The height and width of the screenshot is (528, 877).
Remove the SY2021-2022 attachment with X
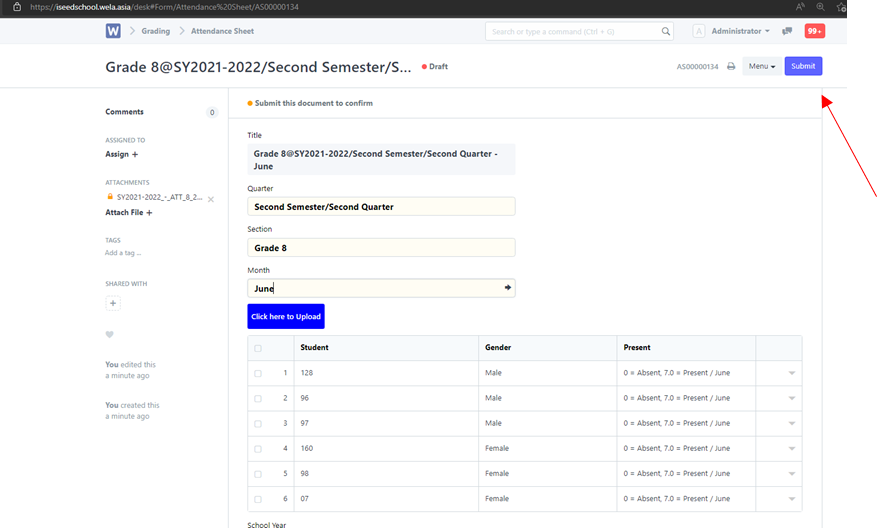tap(211, 199)
